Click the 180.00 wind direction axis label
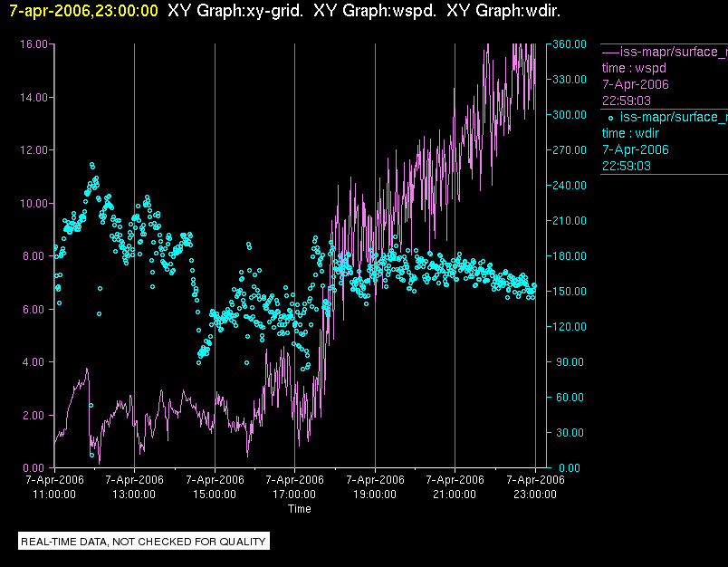The height and width of the screenshot is (567, 728). click(x=570, y=255)
